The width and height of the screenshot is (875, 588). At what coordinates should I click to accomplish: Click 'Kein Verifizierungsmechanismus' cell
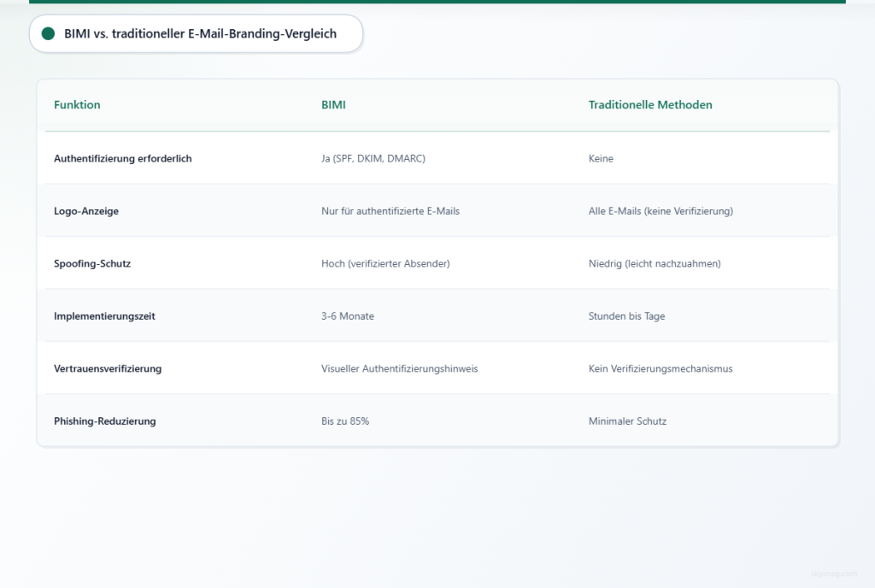click(x=661, y=368)
